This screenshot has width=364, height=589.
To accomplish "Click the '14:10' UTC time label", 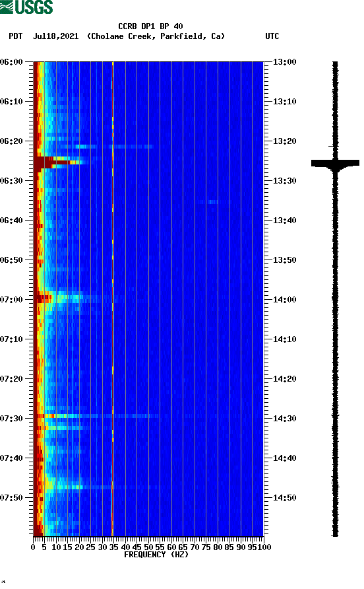I will pyautogui.click(x=285, y=339).
